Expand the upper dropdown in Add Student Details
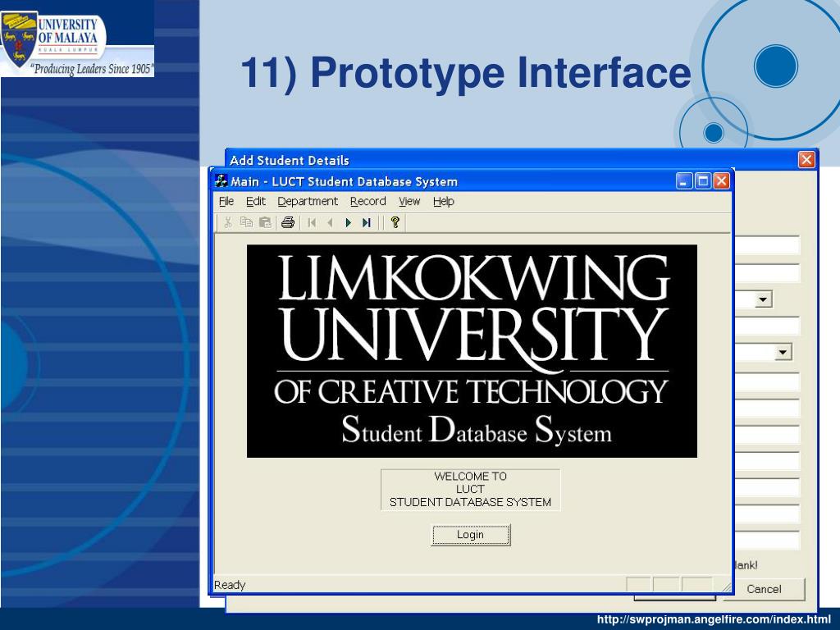 (x=764, y=299)
